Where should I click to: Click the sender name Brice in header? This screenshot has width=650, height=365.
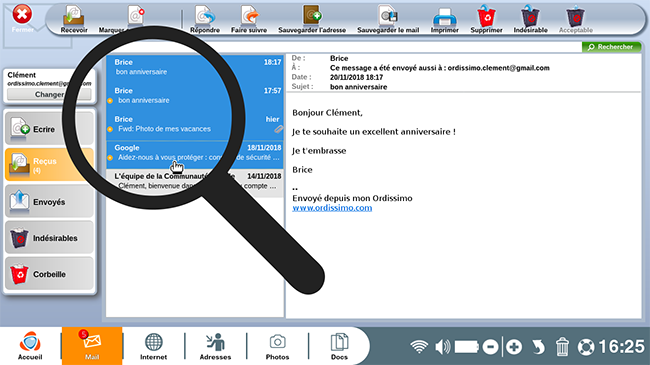[339, 58]
